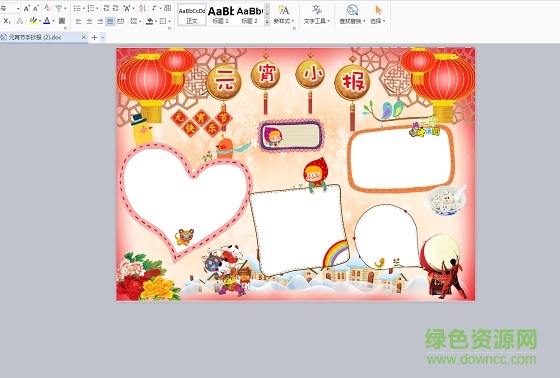560x378 pixels.
Task: Open 新样式 new style button
Action: click(284, 15)
